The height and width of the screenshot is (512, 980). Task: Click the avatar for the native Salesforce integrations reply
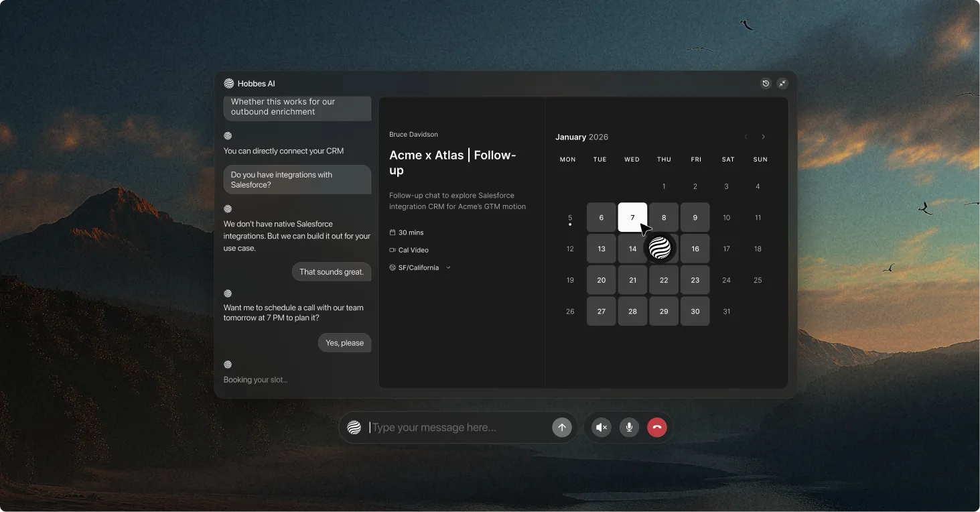tap(228, 209)
